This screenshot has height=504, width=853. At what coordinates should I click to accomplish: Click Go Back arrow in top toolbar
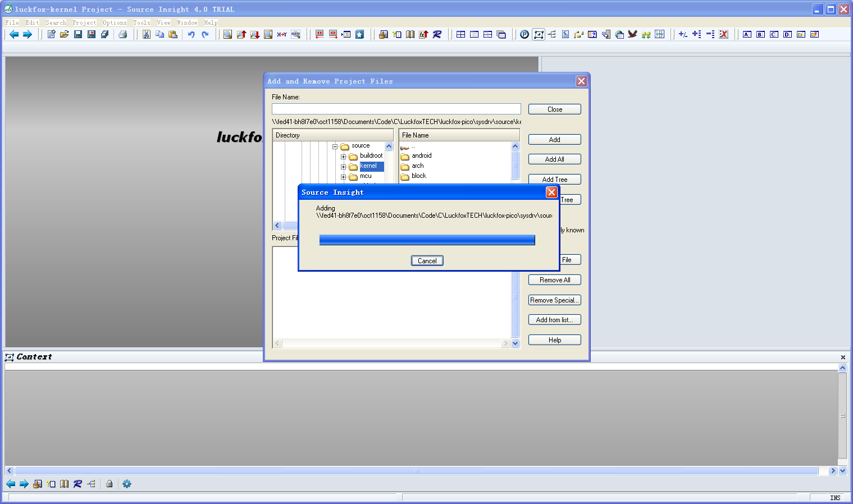point(14,34)
